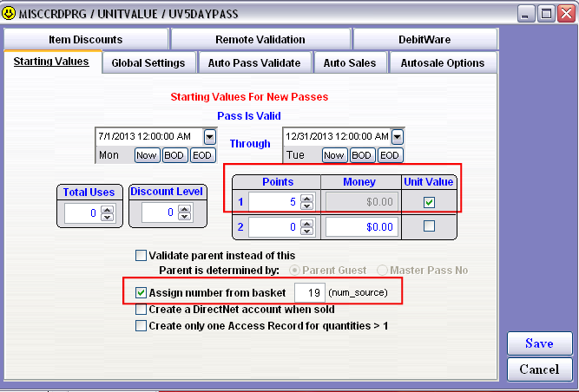
Task: Click the 'Pass Is Valid' label
Action: 249,116
